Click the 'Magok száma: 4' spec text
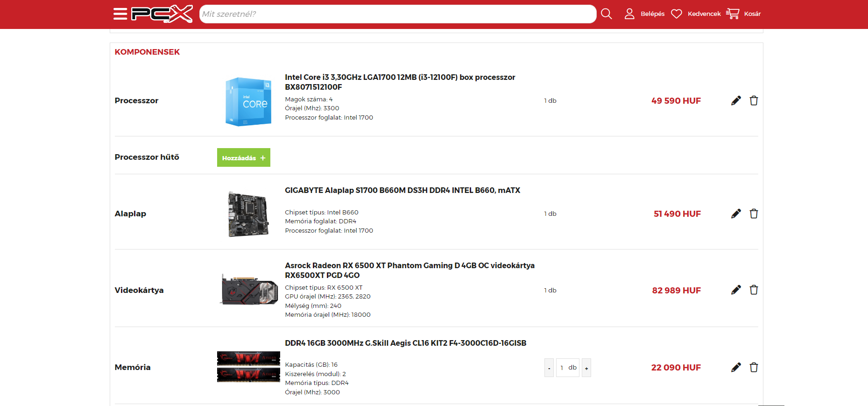The image size is (868, 406). tap(309, 99)
